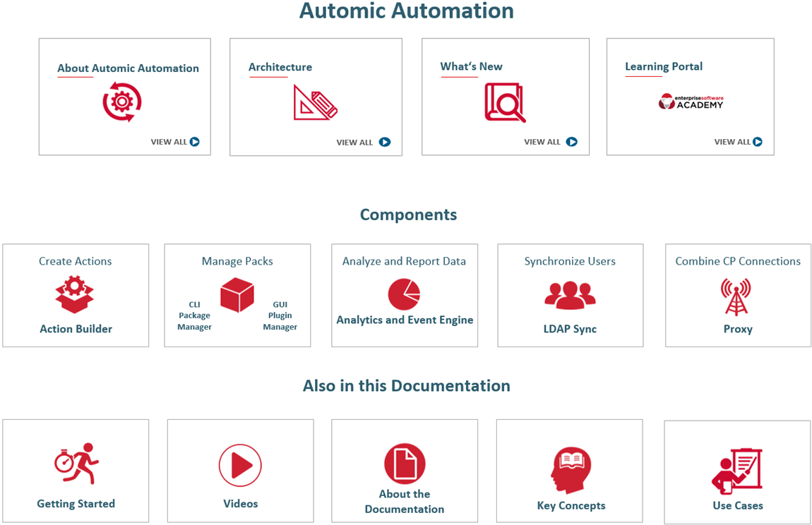
Task: Click the Getting Started running man icon
Action: pos(76,464)
